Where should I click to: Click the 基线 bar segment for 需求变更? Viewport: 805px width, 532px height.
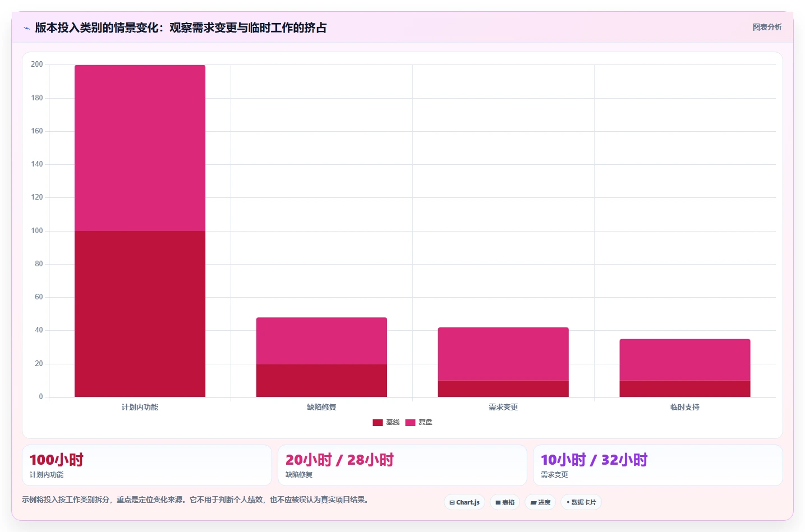pos(503,388)
